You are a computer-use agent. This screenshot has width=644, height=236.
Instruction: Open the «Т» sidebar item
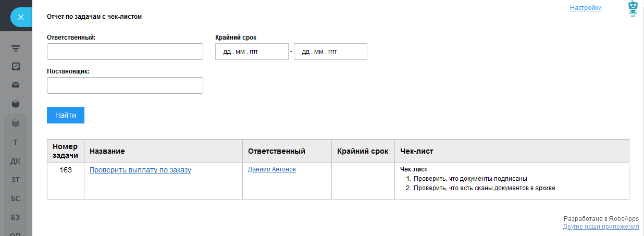pos(16,142)
